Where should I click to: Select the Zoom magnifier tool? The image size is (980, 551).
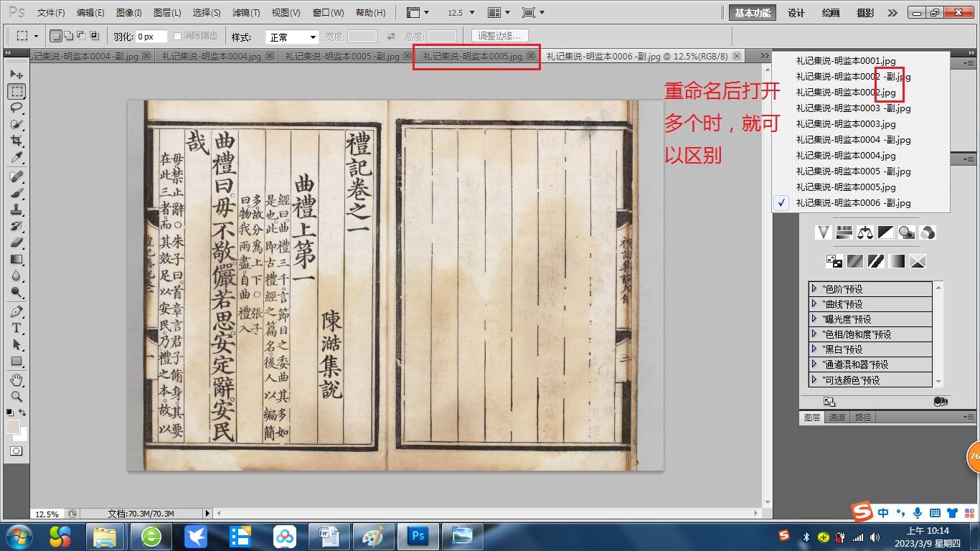[x=17, y=396]
